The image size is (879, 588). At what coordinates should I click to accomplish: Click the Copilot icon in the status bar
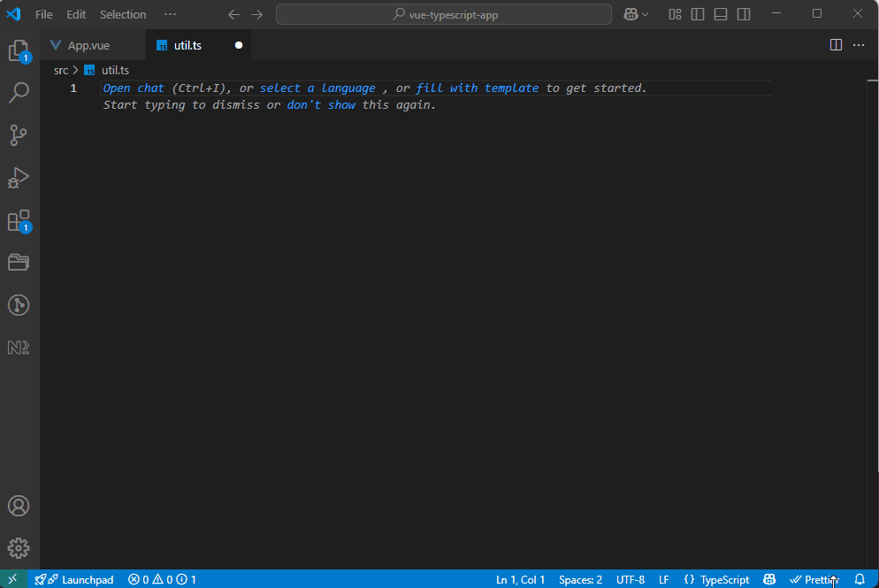tap(768, 579)
